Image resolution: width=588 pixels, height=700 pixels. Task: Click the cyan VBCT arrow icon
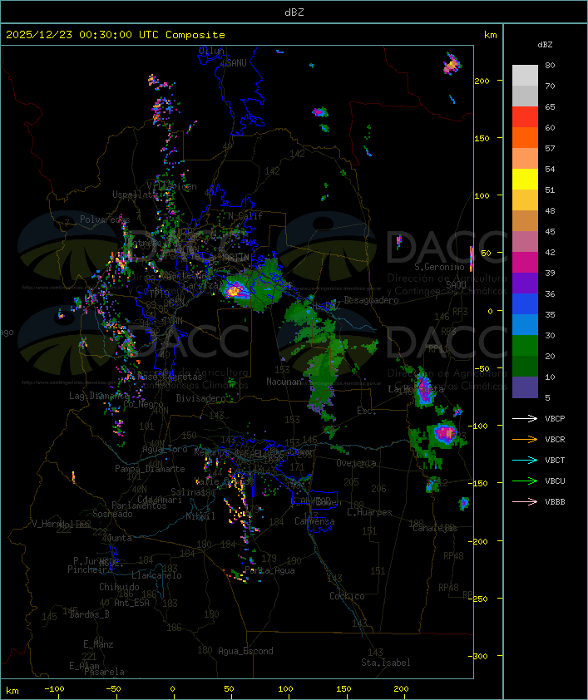[x=525, y=461]
